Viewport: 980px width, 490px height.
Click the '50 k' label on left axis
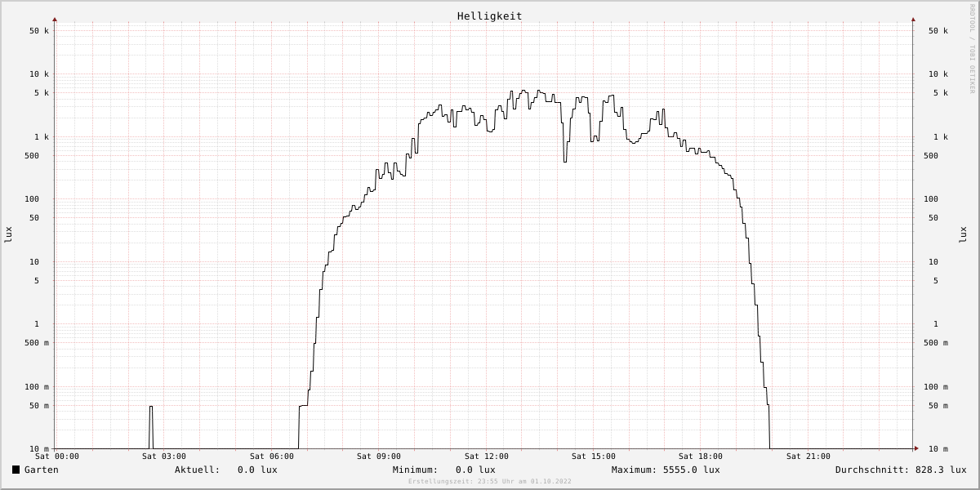point(39,31)
